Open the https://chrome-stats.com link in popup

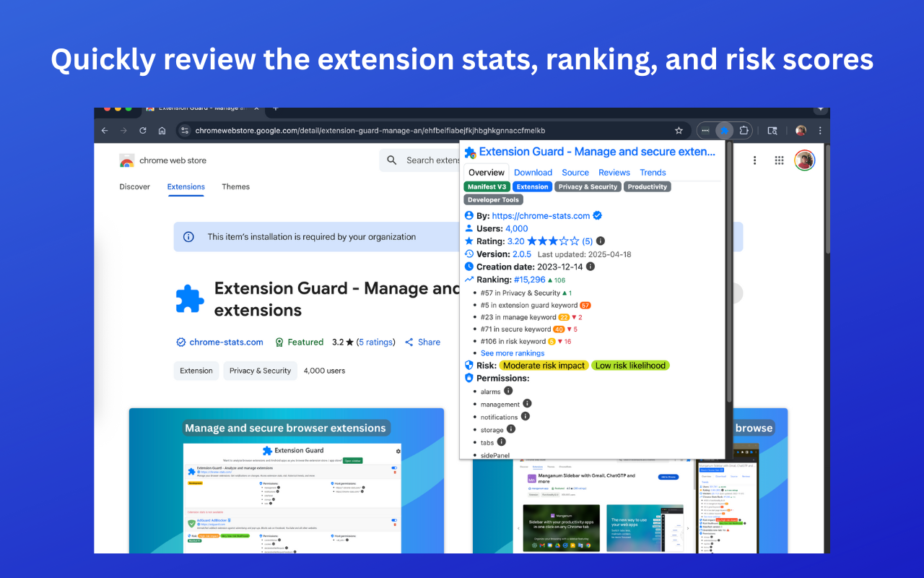coord(541,215)
